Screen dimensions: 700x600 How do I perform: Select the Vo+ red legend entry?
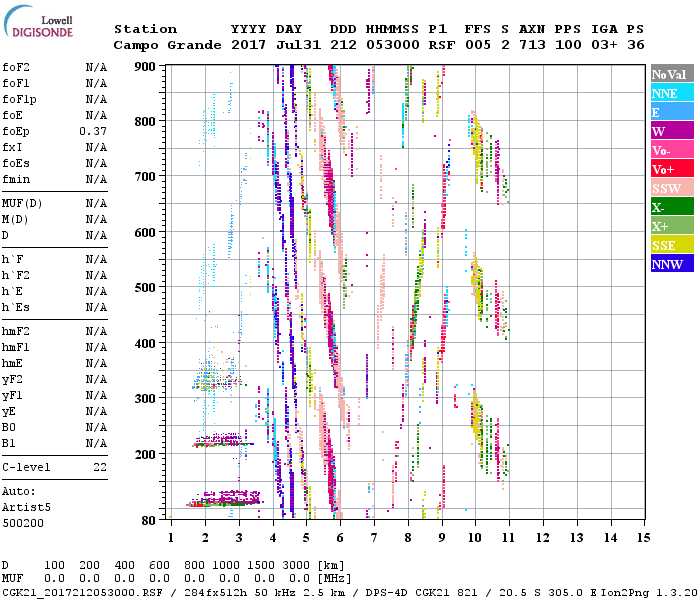(x=670, y=169)
